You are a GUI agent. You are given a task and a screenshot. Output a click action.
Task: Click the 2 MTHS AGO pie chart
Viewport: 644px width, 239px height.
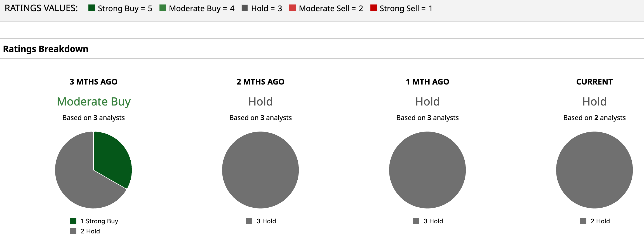click(260, 170)
